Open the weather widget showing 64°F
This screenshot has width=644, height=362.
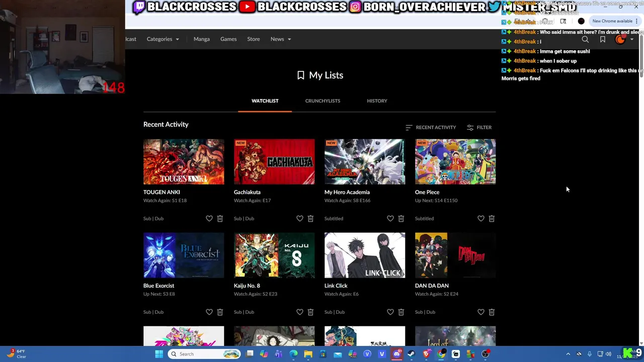[x=16, y=354]
